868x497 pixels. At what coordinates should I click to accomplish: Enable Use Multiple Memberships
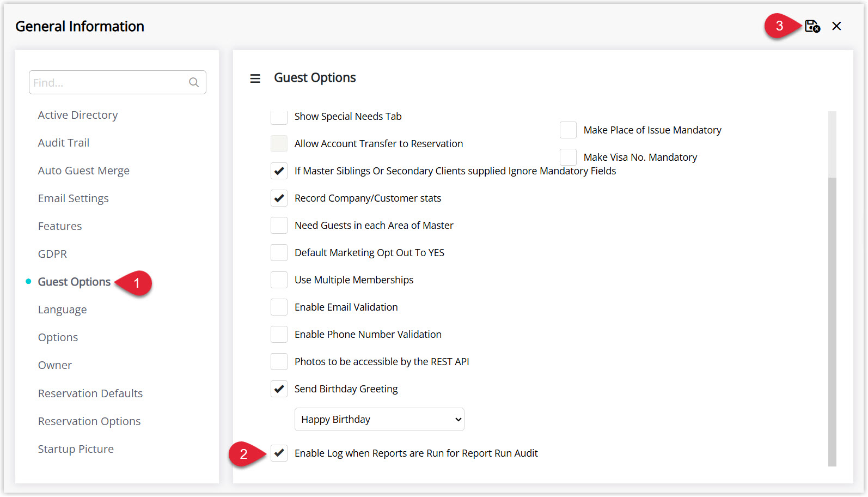[279, 280]
